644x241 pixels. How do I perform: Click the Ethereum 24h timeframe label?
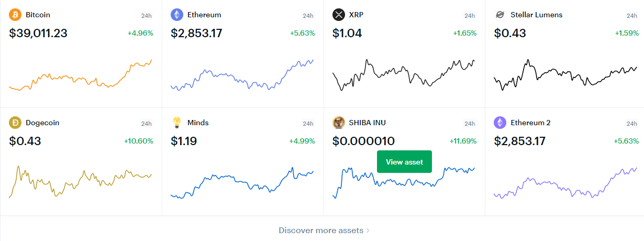point(308,16)
